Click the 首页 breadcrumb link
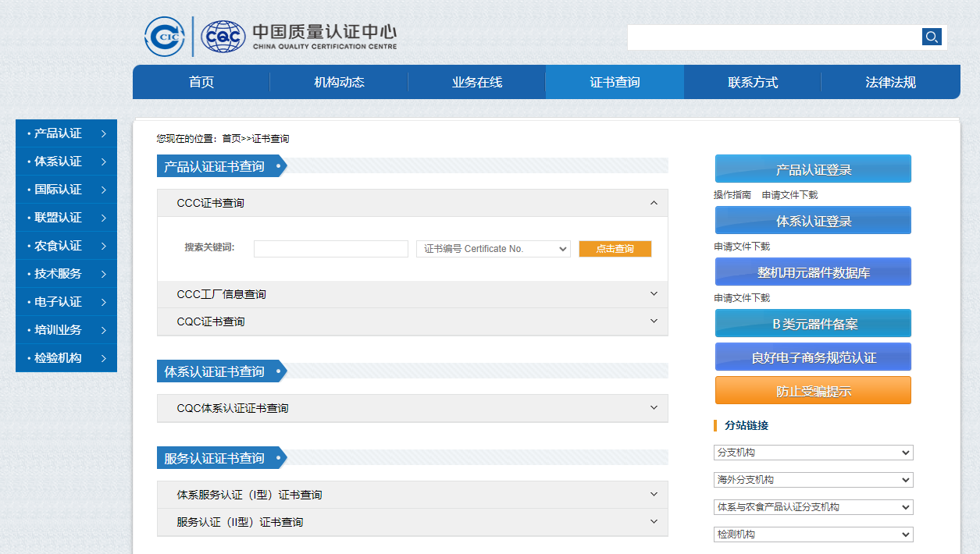The height and width of the screenshot is (554, 980). pyautogui.click(x=231, y=139)
